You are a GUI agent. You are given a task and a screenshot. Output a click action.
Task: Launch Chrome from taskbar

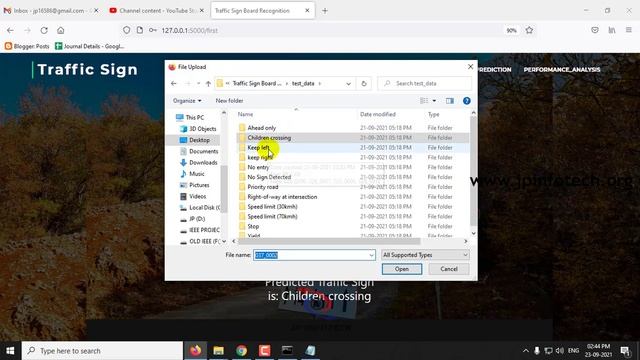coord(242,351)
